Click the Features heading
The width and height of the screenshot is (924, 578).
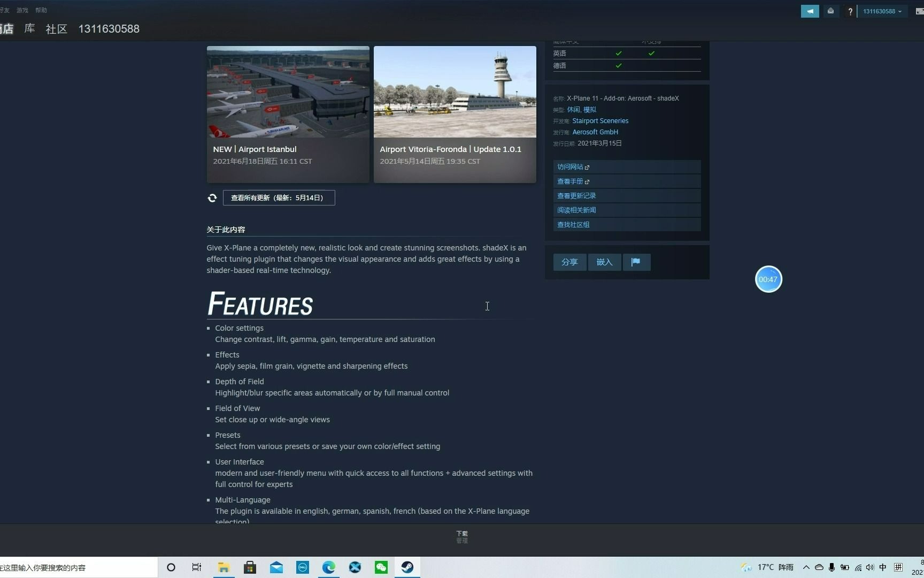[260, 304]
